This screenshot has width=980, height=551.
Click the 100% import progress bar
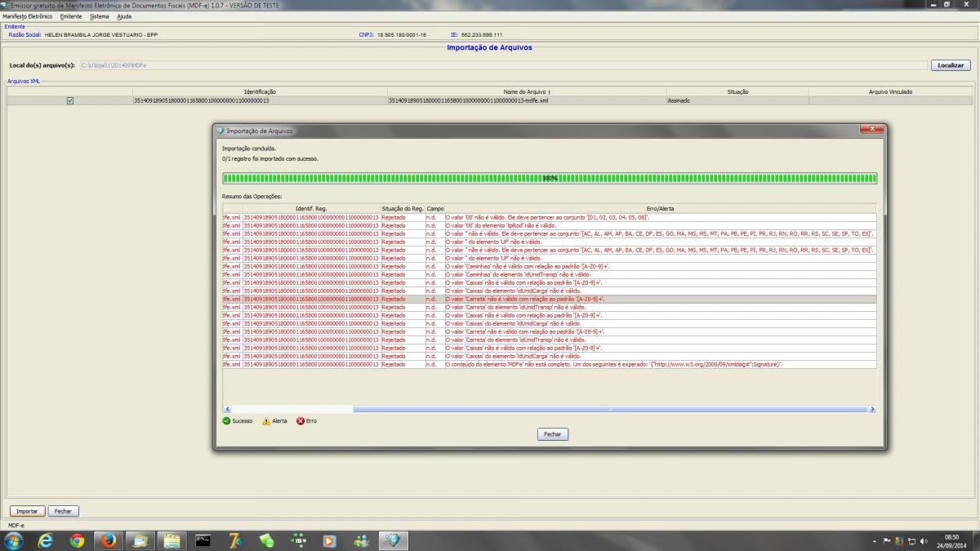[x=550, y=178]
